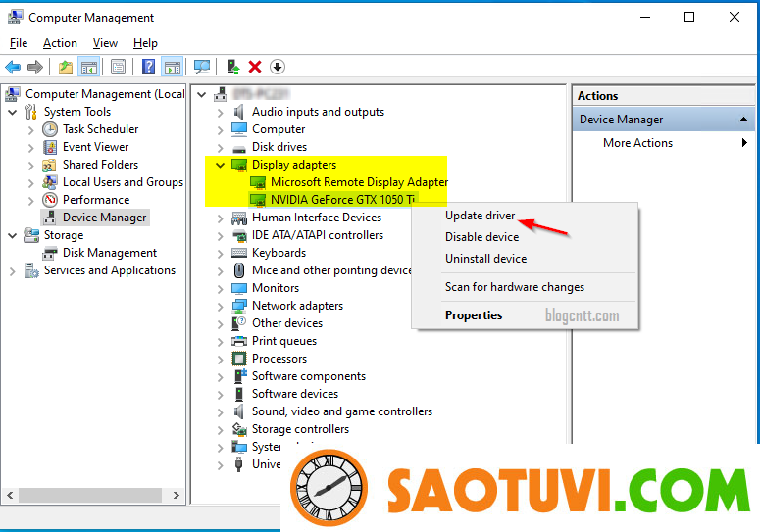Select Microsoft Remote Display Adapter

pyautogui.click(x=359, y=182)
